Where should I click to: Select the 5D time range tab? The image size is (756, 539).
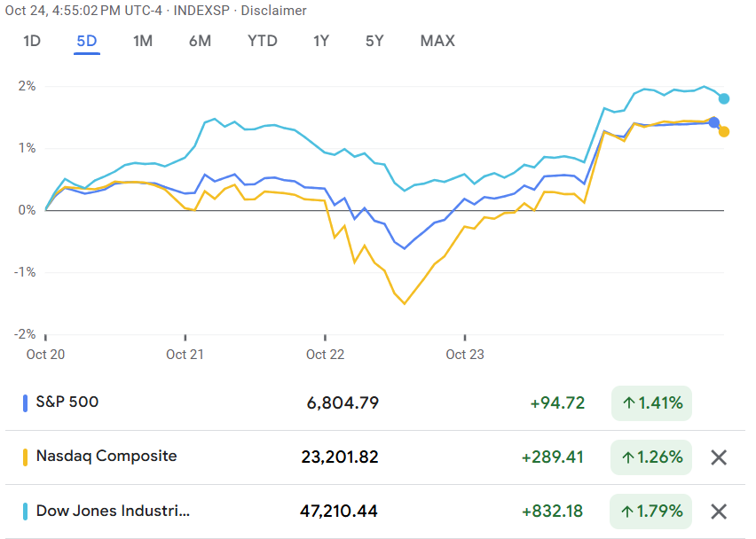(87, 41)
